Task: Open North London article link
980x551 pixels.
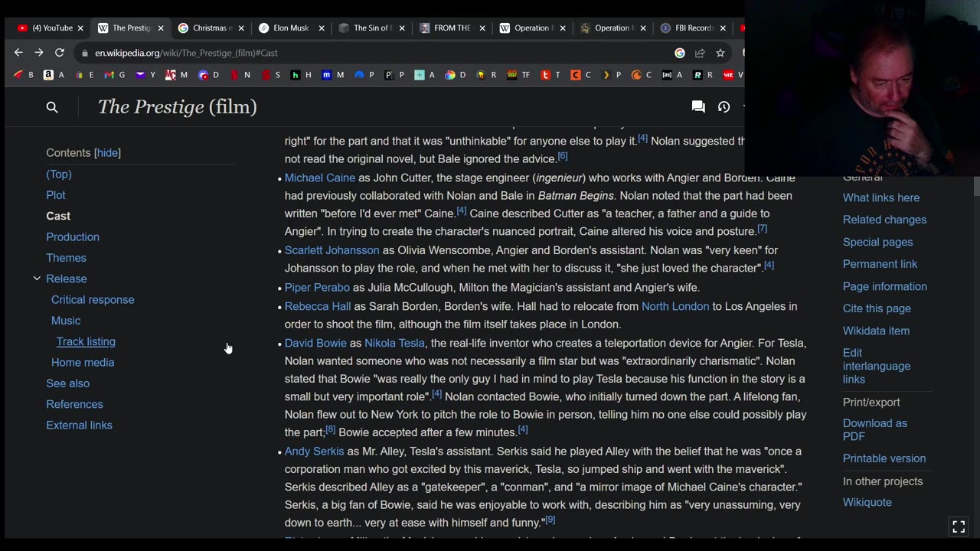Action: 675,306
